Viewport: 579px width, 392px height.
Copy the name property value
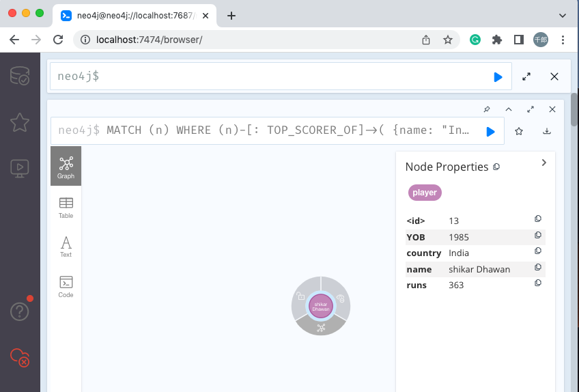[x=537, y=267]
